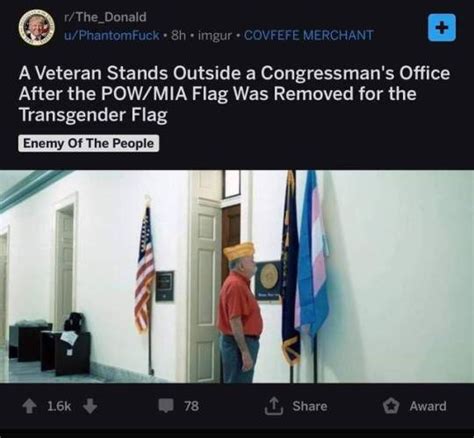Open comments via the speech bubble icon

click(x=166, y=406)
